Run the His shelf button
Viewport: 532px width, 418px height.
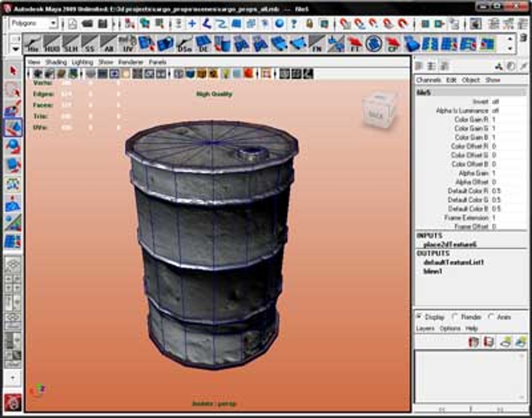(33, 43)
